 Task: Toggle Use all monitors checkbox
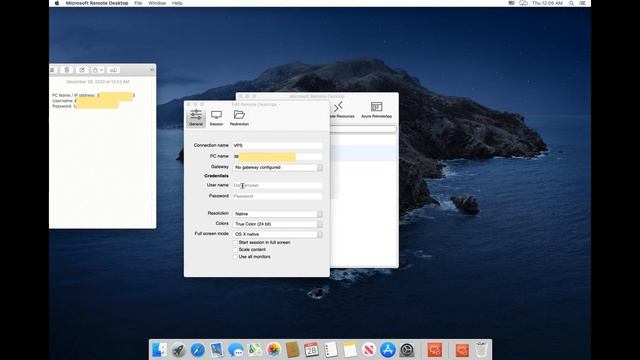[235, 257]
